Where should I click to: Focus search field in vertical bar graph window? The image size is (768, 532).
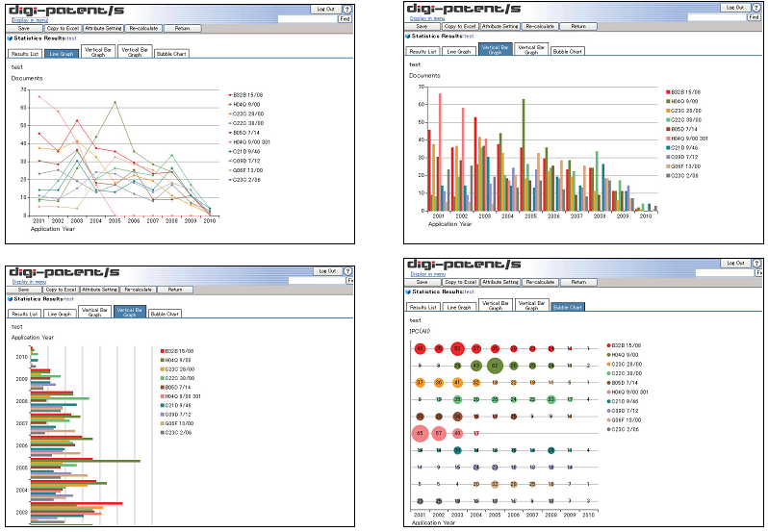[x=717, y=17]
